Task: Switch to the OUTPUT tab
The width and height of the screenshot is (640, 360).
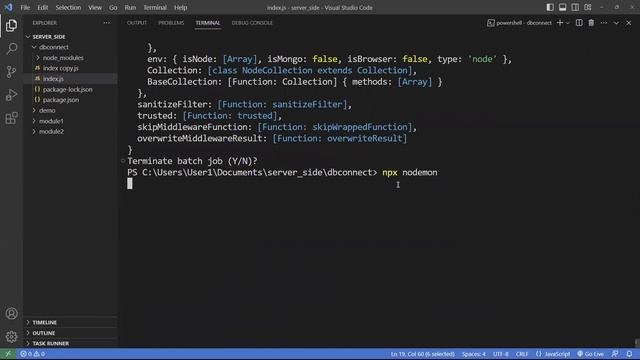Action: pos(137,23)
